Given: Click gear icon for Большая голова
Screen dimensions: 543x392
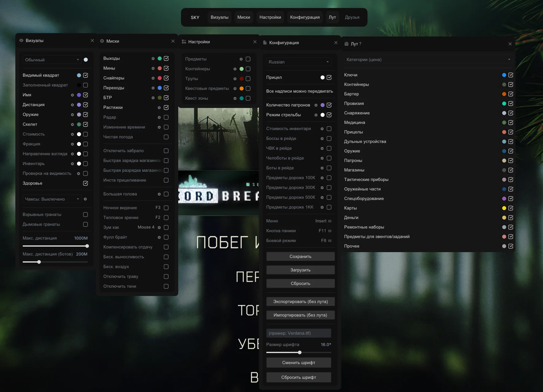Looking at the screenshot, I should coord(159,194).
